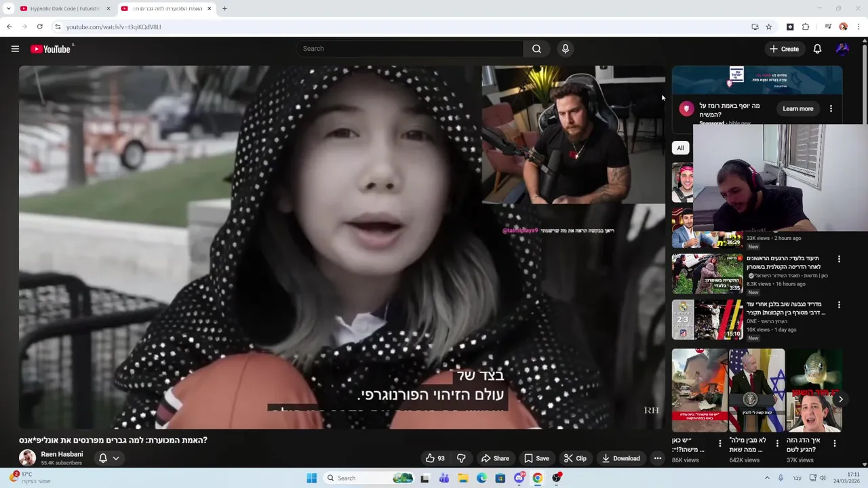Save video to a playlist
Image resolution: width=868 pixels, height=488 pixels.
click(536, 458)
